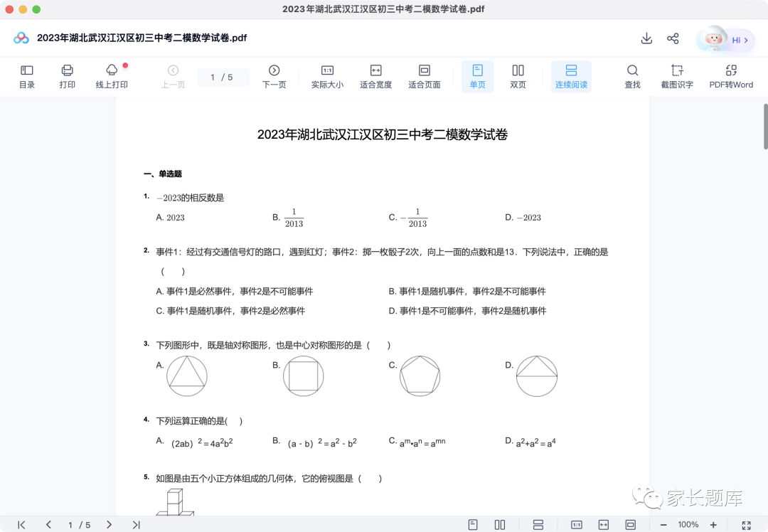Toggle 连续阅读 continuous reading
This screenshot has height=532, width=768.
click(571, 77)
